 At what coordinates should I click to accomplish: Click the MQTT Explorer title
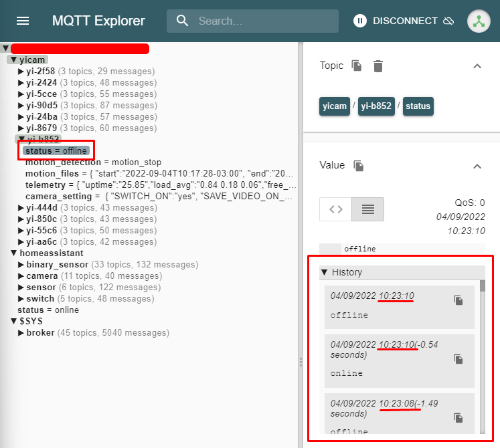pos(98,21)
